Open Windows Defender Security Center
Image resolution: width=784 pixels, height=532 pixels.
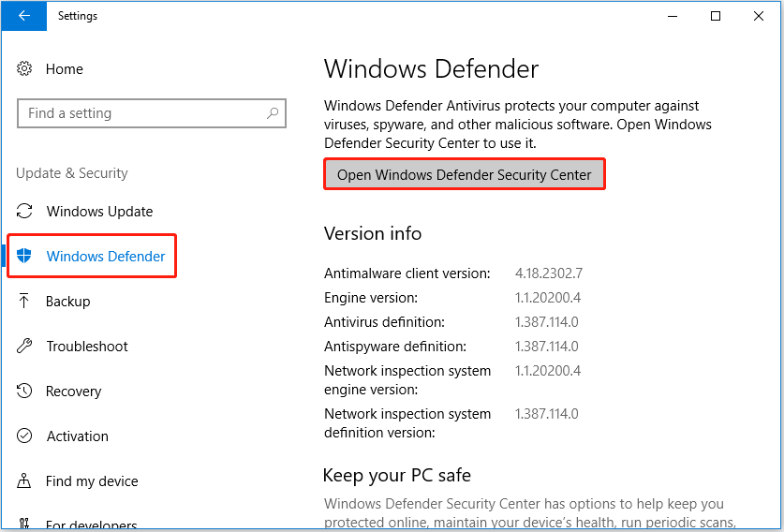[x=465, y=175]
